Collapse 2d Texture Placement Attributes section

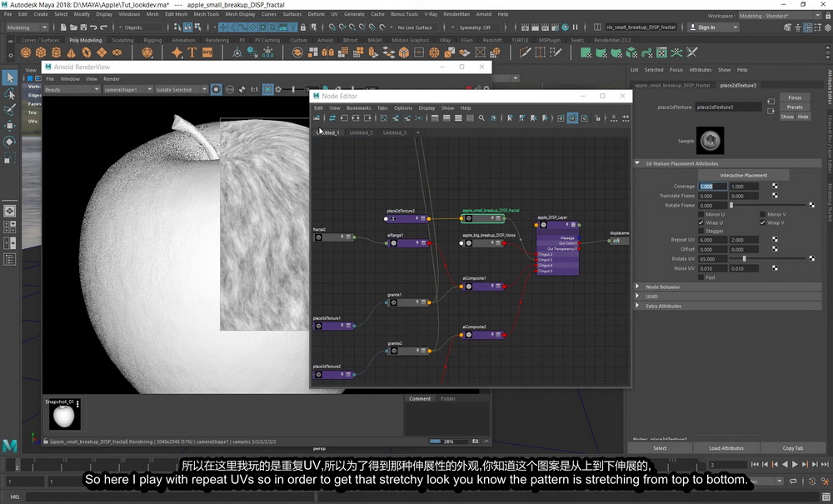pyautogui.click(x=728, y=163)
